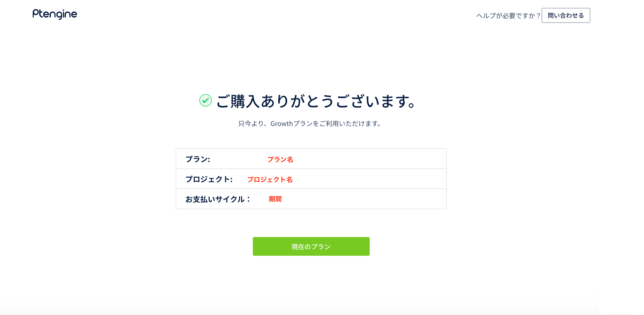This screenshot has height=315, width=644.
Task: Click empty space right of プロジェクト名
Action: click(x=369, y=179)
